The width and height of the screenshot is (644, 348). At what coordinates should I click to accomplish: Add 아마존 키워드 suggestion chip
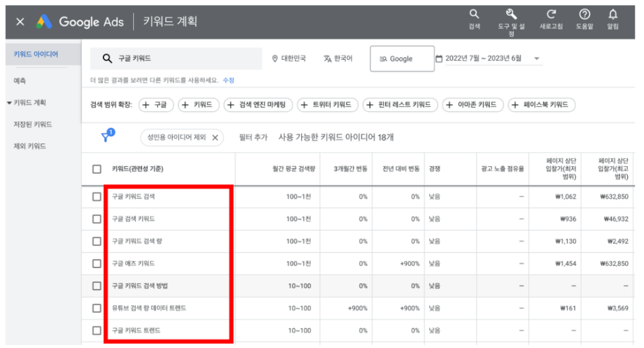(473, 105)
